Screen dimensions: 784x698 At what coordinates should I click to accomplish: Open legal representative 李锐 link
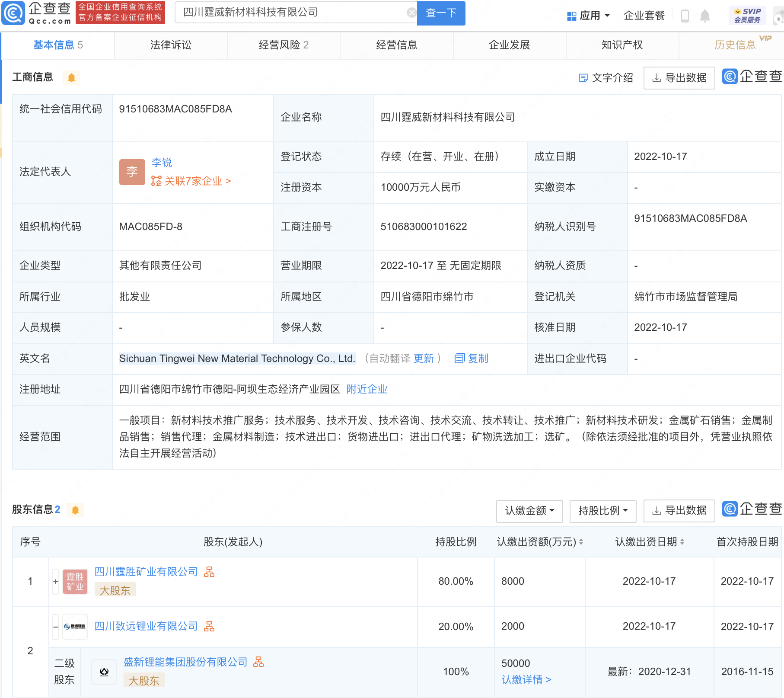162,163
